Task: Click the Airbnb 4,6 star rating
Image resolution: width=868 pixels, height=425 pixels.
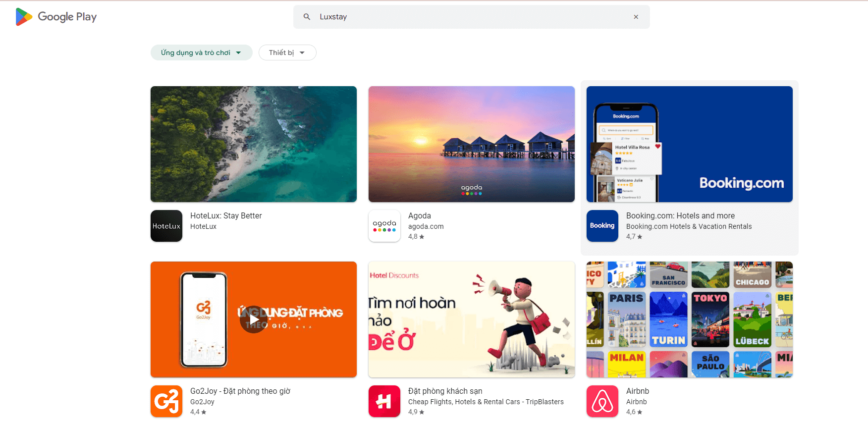Action: pyautogui.click(x=634, y=412)
